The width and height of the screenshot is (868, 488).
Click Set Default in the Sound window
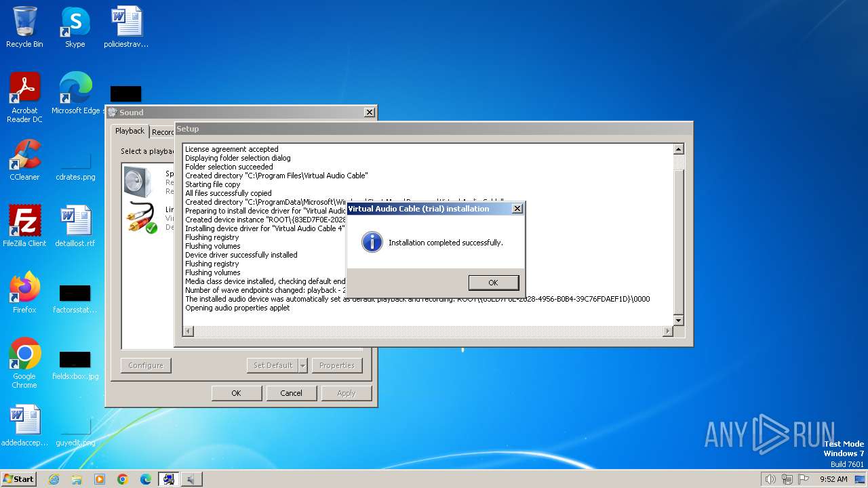click(x=273, y=365)
